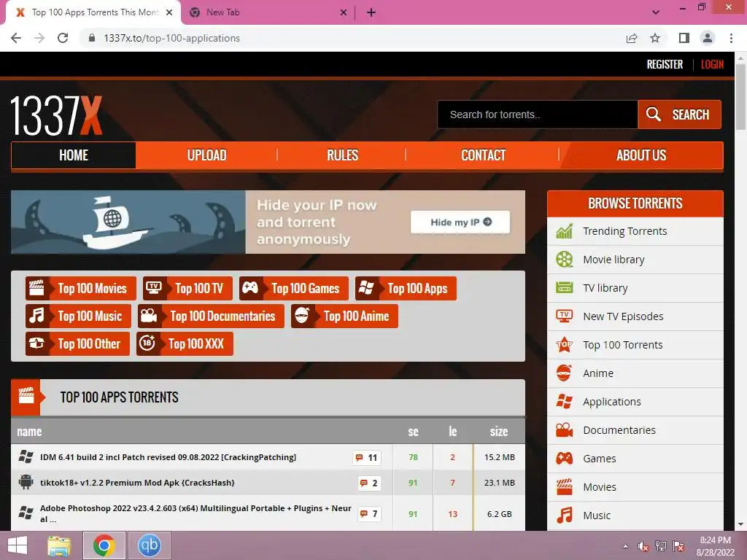Show hidden tray icons arrow

[625, 546]
